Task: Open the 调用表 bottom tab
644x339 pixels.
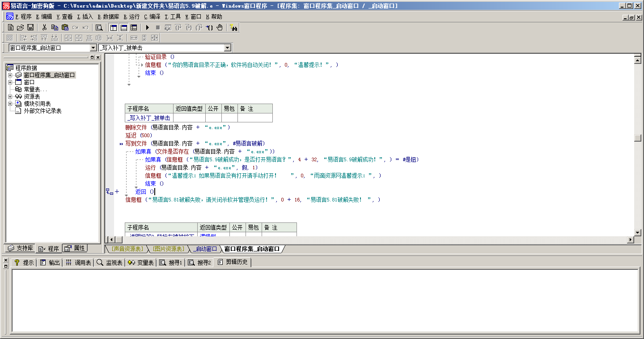Action: pos(78,263)
